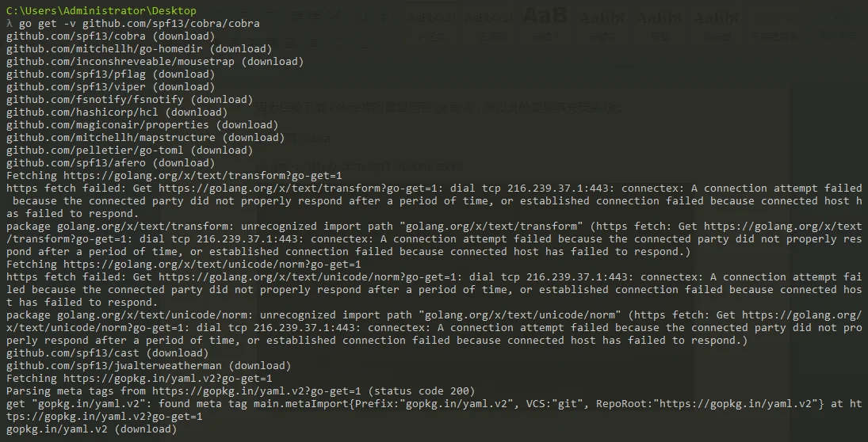The image size is (868, 442).
Task: Click the first golang.org/x/text/transform fetch URL
Action: (x=203, y=176)
